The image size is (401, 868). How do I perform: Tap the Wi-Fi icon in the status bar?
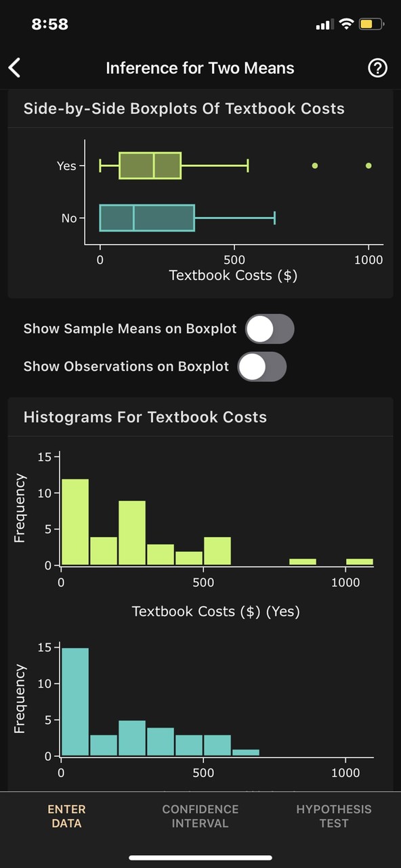point(345,24)
